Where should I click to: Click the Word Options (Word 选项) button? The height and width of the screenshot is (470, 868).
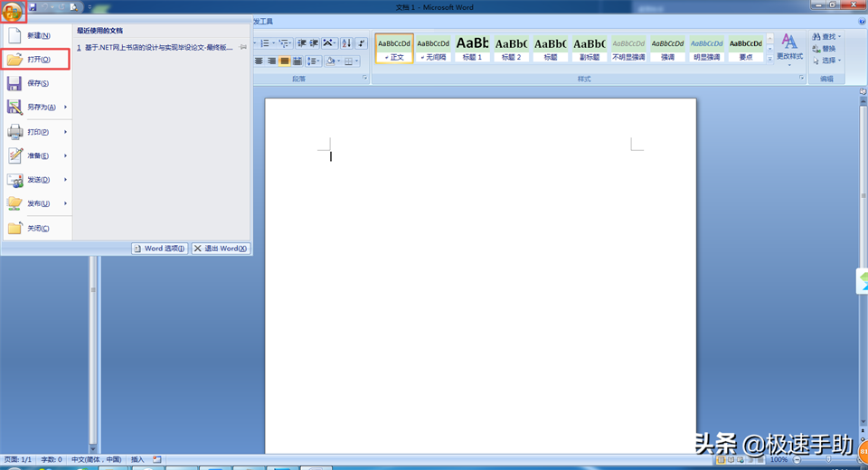159,249
